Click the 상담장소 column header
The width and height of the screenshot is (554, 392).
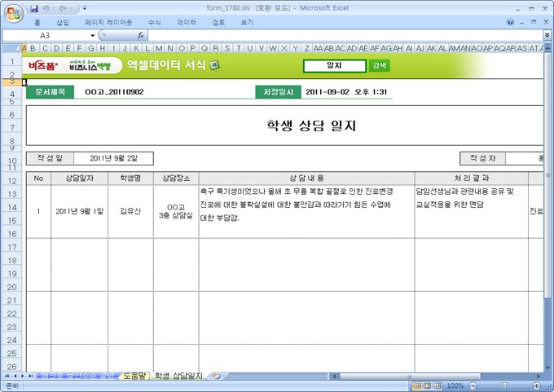[x=176, y=178]
